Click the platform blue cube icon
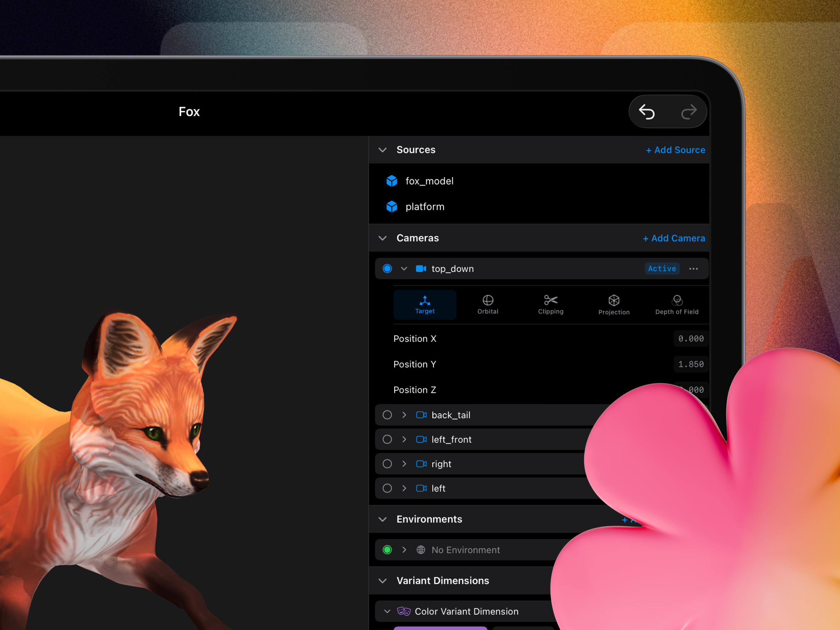The height and width of the screenshot is (630, 840). coord(391,206)
